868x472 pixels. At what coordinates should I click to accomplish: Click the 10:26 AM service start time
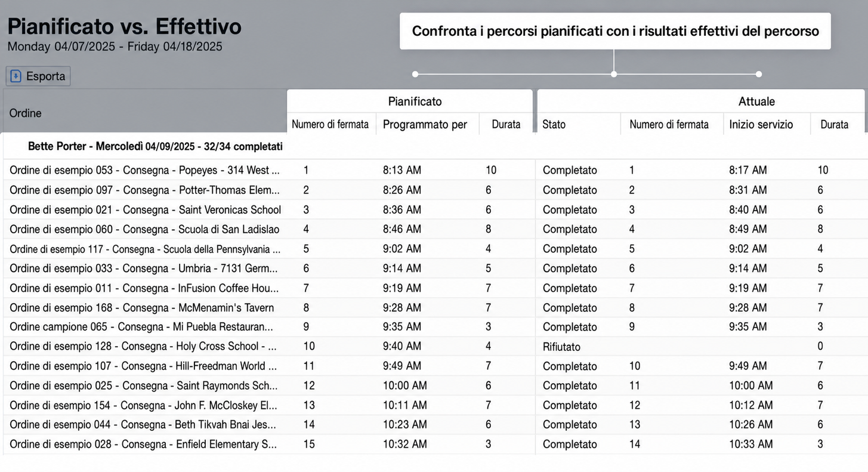tap(751, 424)
